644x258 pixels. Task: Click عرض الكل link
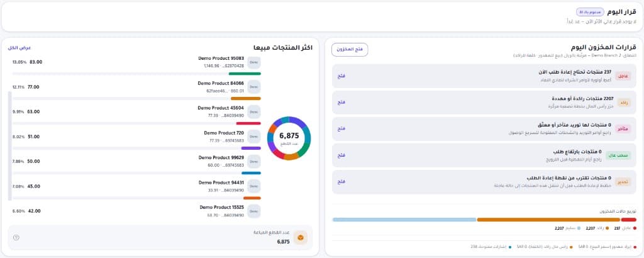click(x=19, y=48)
